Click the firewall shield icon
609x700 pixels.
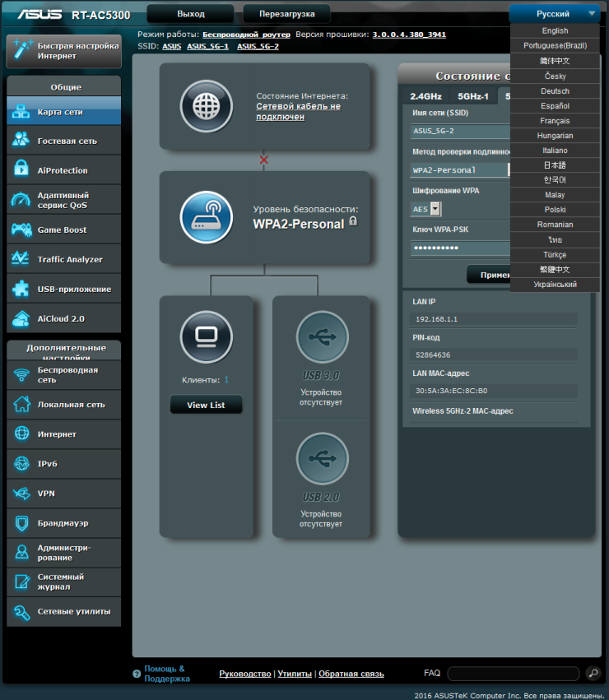point(21,523)
